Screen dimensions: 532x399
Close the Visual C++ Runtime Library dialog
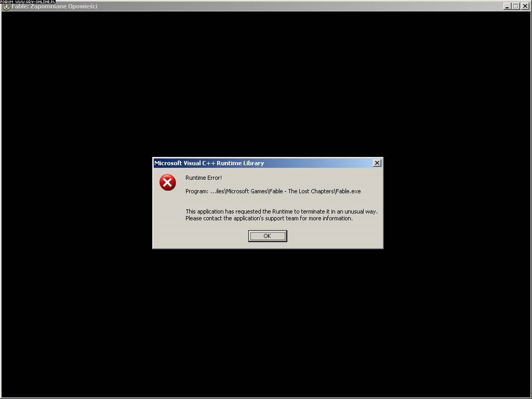tap(377, 163)
